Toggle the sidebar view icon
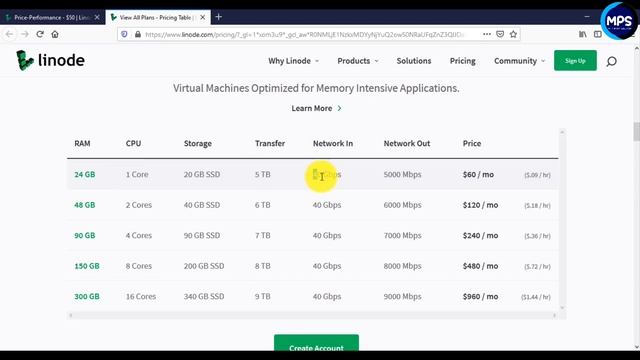640x360 pixels. (x=598, y=34)
